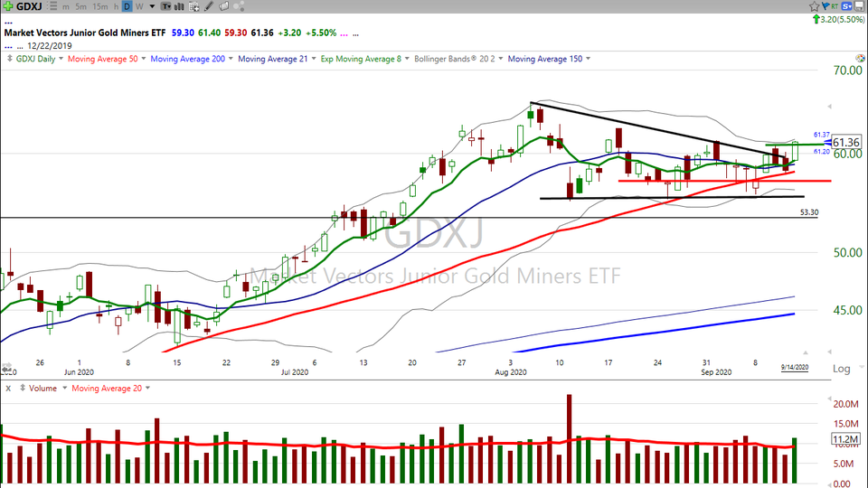
Task: Expand the more timeframes dropdown arrow
Action: 152,6
